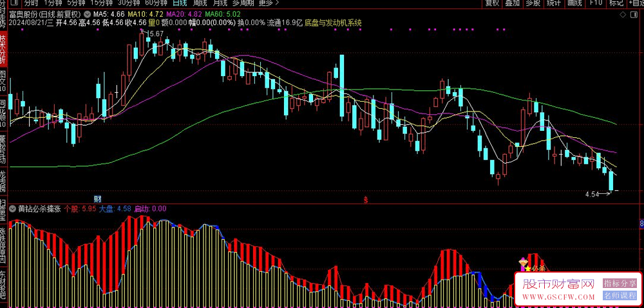Viewport: 644px width, 308px height.
Task: Click the 4.54 low price label
Action: 591,193
